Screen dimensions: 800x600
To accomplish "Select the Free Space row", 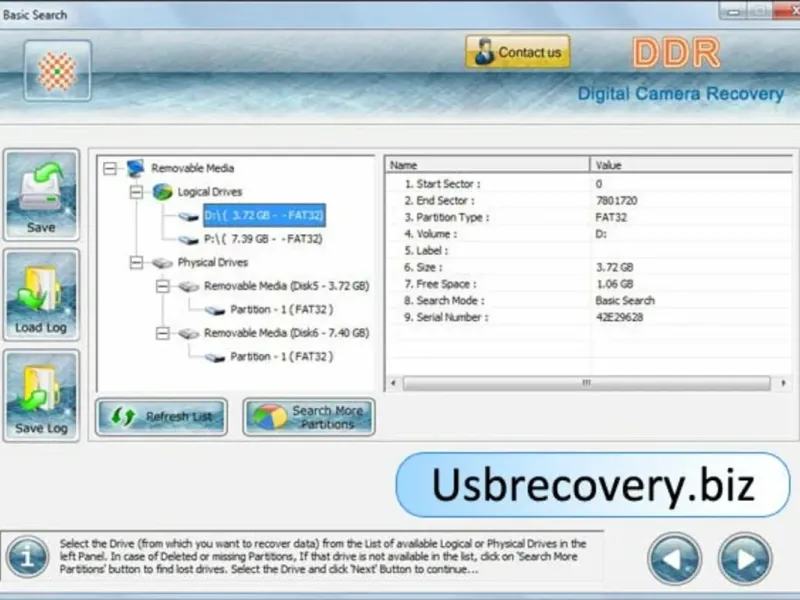I will pos(589,284).
